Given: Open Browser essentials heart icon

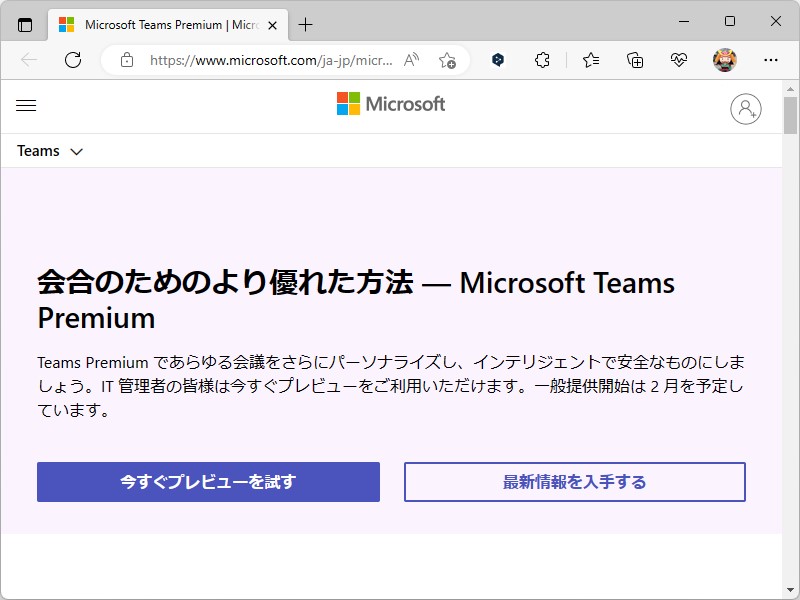Looking at the screenshot, I should pyautogui.click(x=679, y=60).
